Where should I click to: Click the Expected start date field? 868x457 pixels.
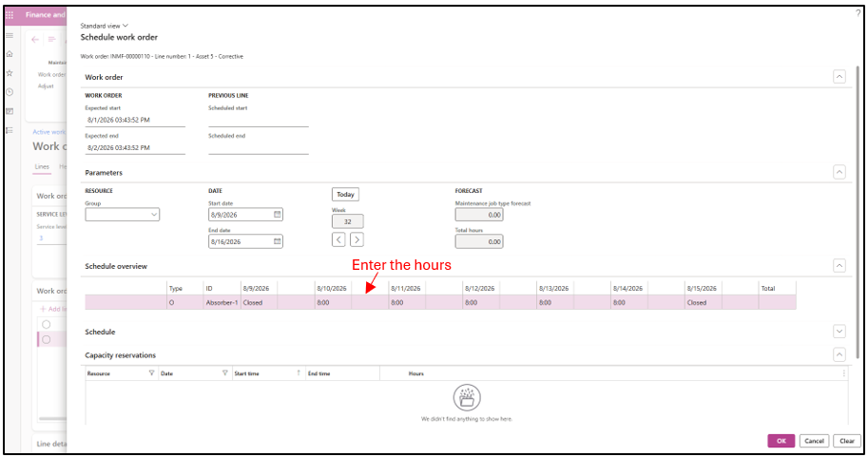[135, 120]
